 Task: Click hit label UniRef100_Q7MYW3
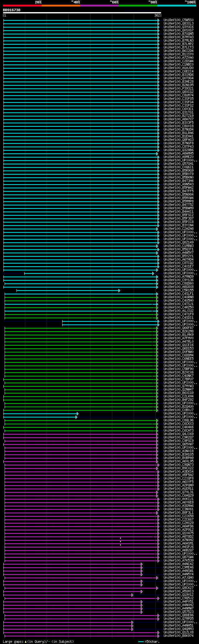click(x=178, y=386)
